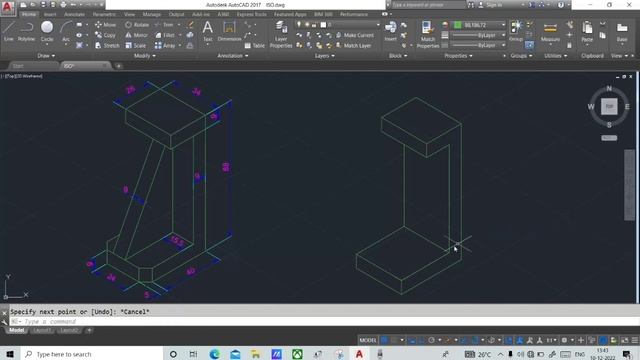640x360 pixels.
Task: Click the Rotate tool
Action: point(137,25)
